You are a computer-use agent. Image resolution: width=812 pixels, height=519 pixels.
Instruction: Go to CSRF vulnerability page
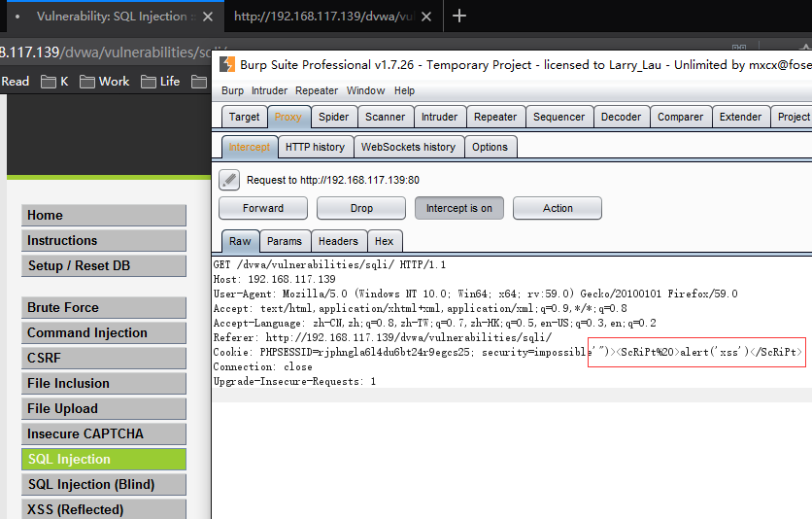104,358
